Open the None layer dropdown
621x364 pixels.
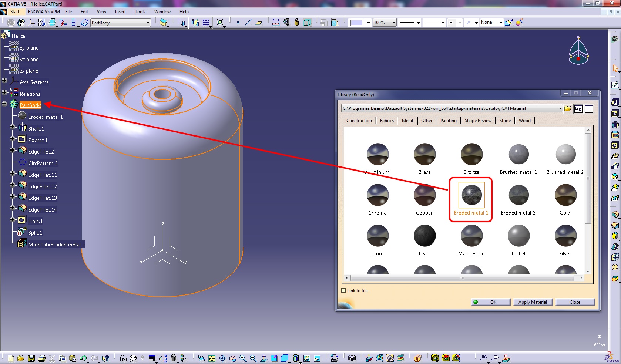tap(501, 23)
